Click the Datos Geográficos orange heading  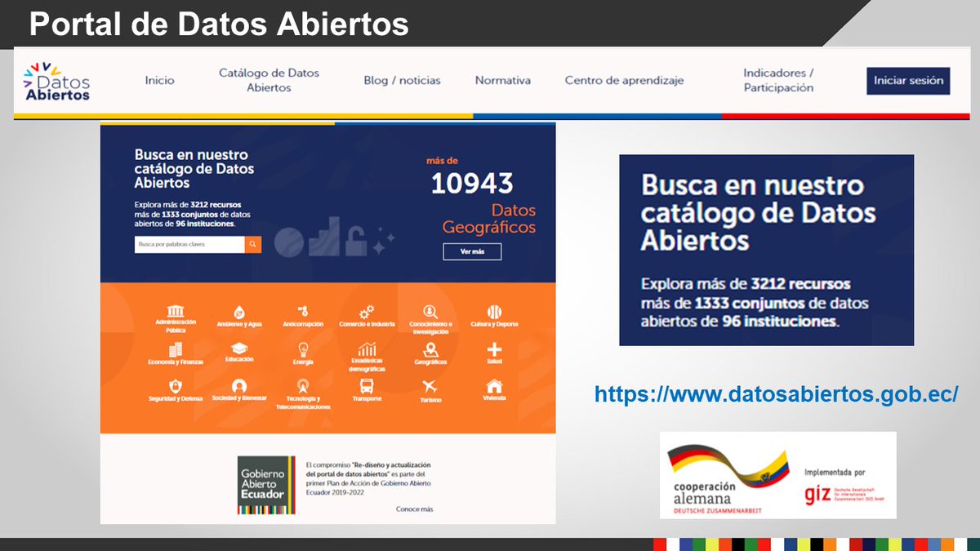[x=489, y=218]
